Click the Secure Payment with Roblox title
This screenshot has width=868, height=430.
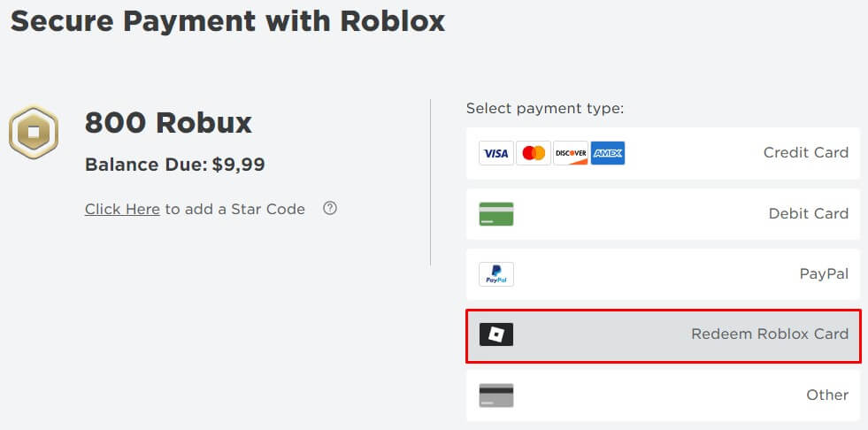227,21
